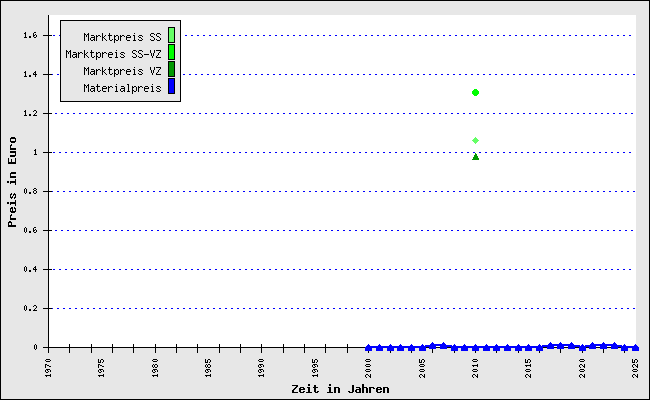This screenshot has height=400, width=650.
Task: Click the 1990 x-axis year label
Action: 262,368
